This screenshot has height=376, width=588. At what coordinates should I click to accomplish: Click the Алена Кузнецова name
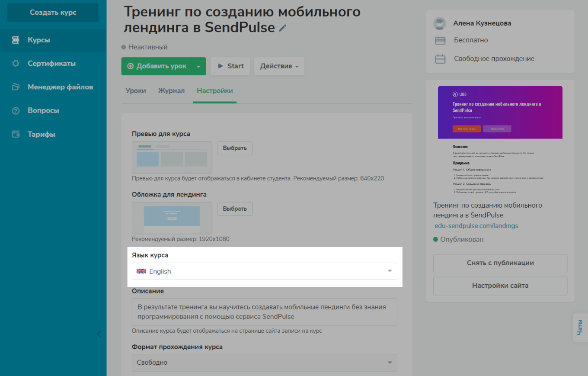tap(482, 23)
